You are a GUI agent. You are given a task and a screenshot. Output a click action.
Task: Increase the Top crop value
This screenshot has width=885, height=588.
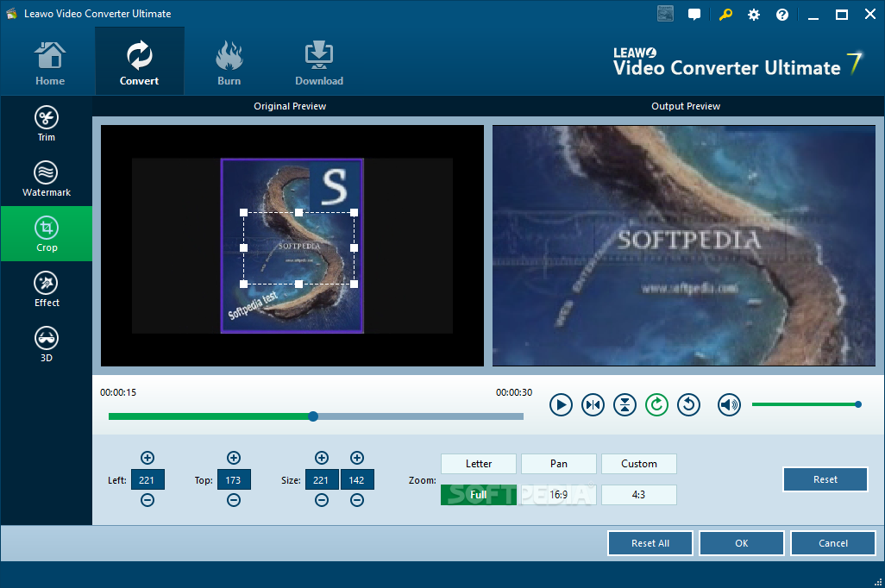pyautogui.click(x=234, y=458)
